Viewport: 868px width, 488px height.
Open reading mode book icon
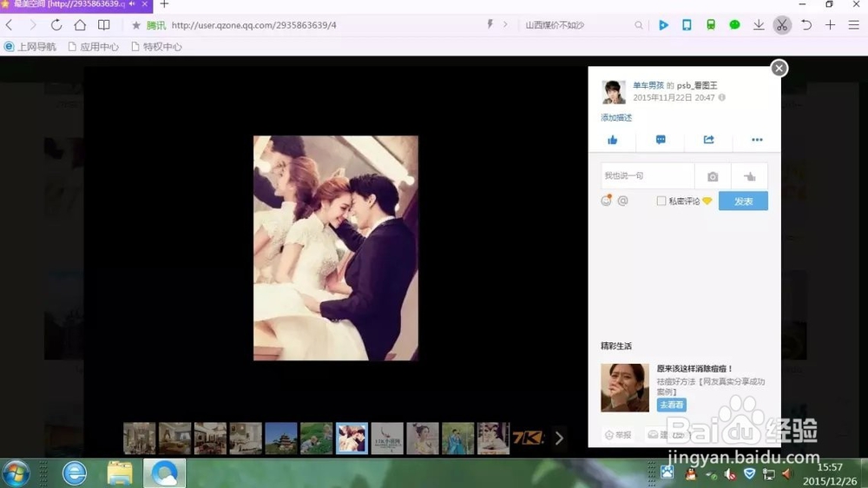(x=103, y=25)
